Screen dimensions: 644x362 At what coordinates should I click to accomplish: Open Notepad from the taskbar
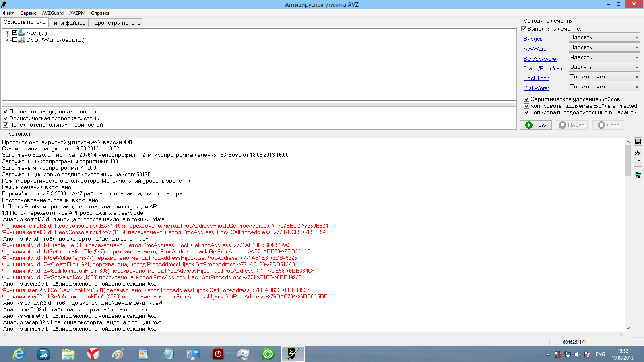[168, 354]
